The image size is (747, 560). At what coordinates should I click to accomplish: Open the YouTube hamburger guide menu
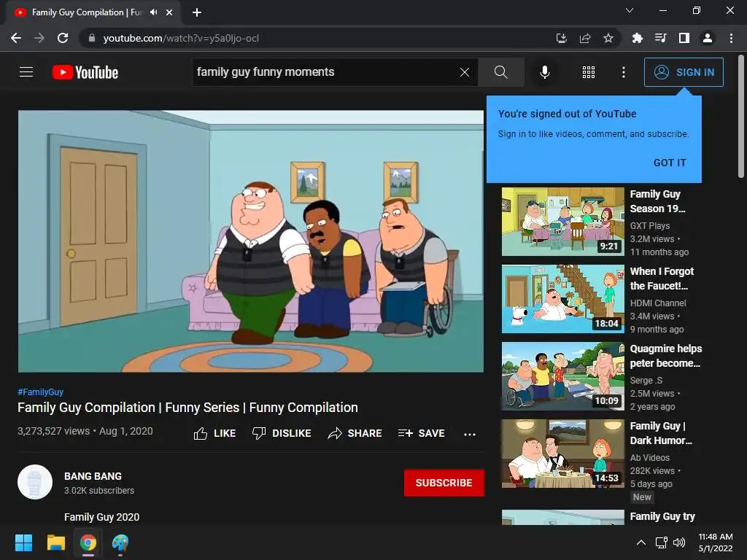(26, 72)
